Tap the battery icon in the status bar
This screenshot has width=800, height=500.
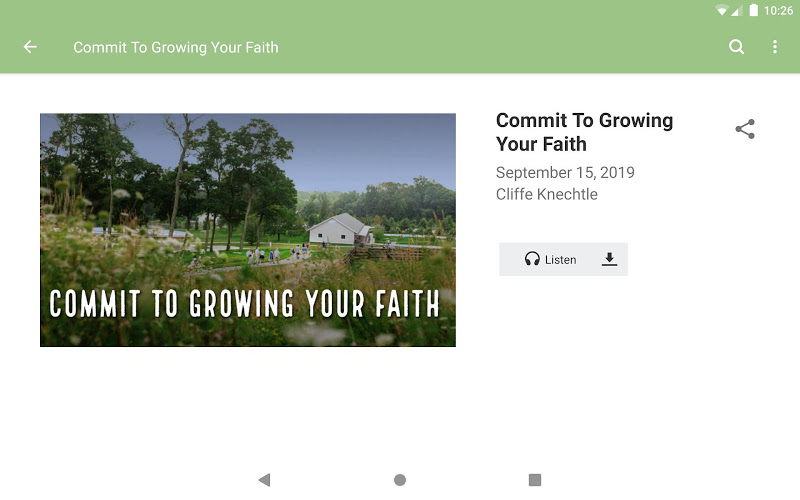click(754, 10)
